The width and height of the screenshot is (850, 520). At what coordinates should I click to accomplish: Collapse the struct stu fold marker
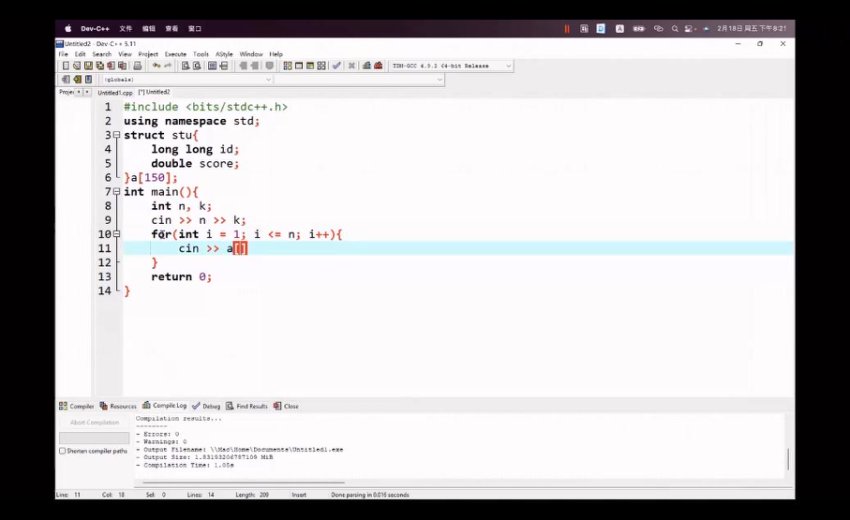[x=117, y=135]
